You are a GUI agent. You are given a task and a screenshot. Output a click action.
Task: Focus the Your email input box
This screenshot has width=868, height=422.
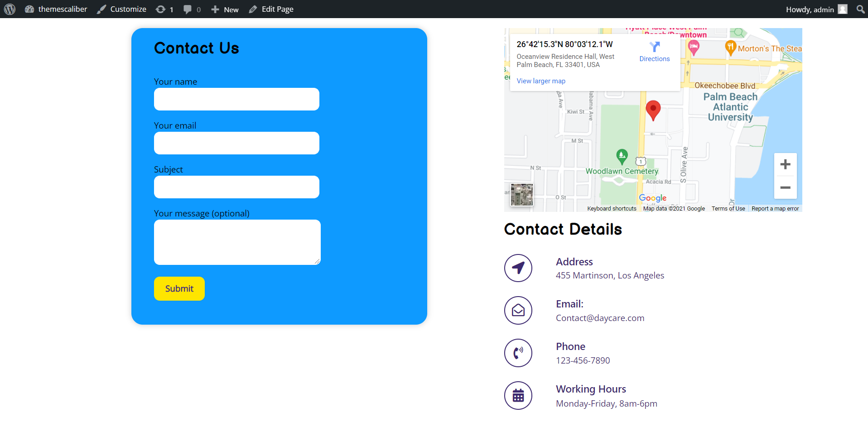236,143
